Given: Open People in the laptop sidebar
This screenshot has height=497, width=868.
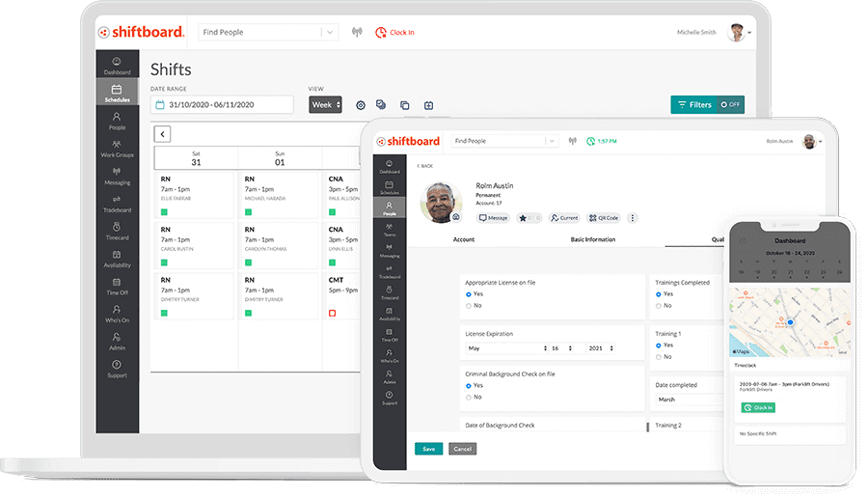Looking at the screenshot, I should [117, 121].
